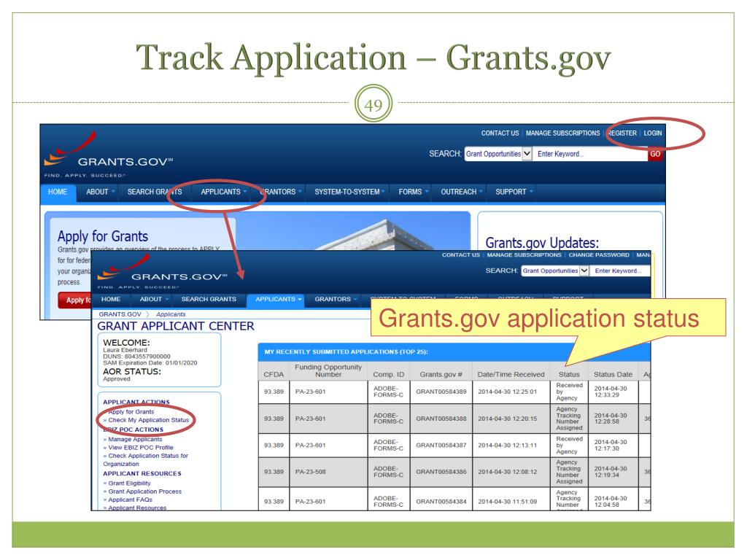
Task: Select HOME tab in back window
Action: (58, 192)
